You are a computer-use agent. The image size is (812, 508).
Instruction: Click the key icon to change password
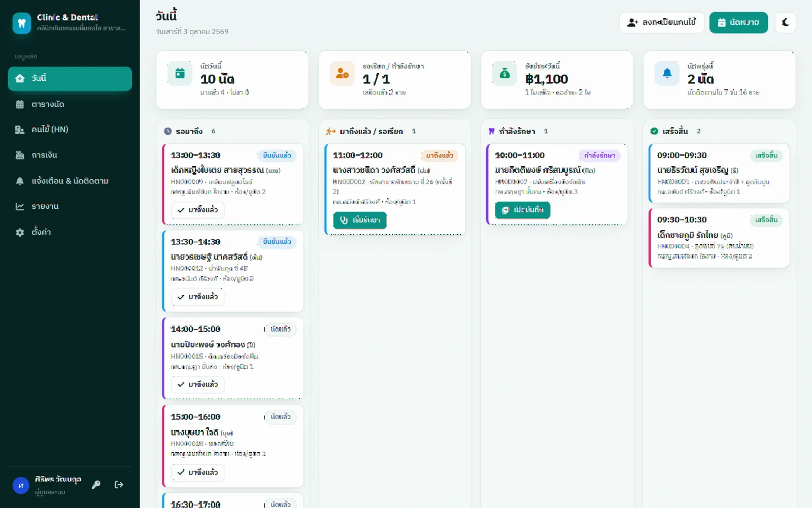tap(96, 485)
